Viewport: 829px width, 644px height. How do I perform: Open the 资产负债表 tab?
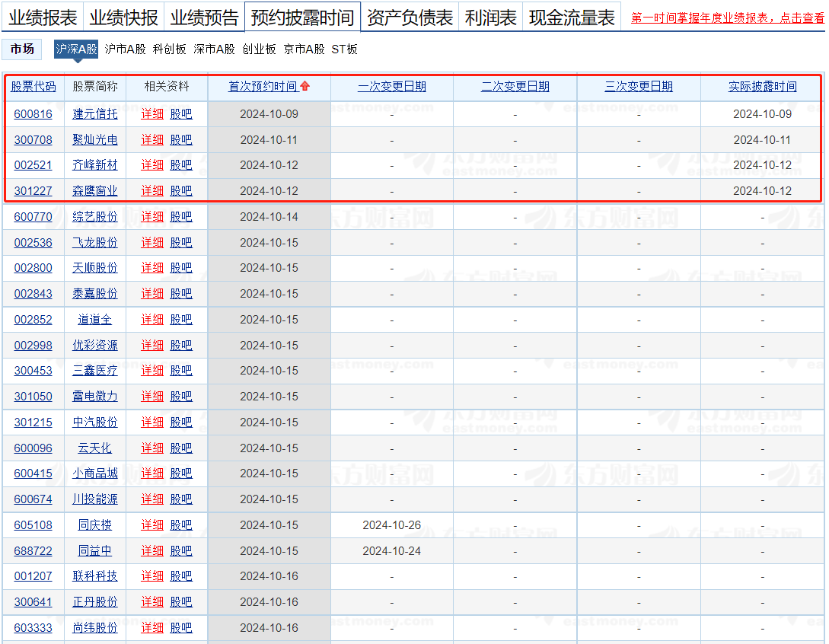(x=410, y=17)
